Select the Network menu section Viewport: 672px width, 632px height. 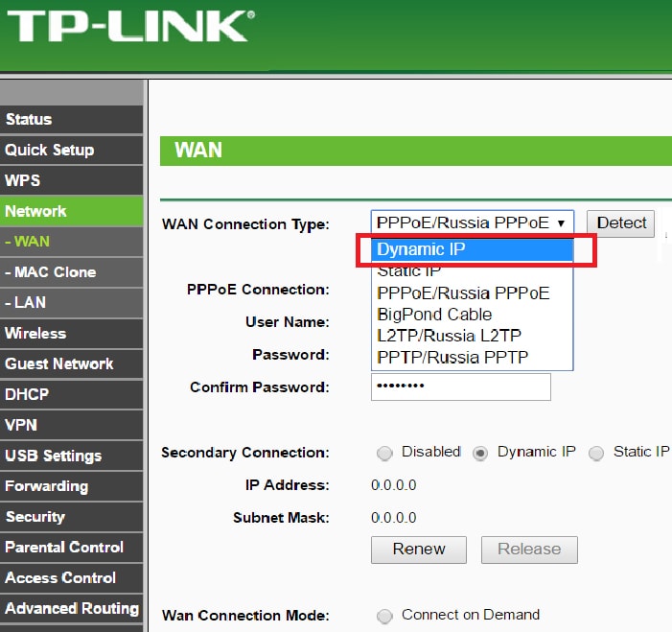(x=71, y=211)
